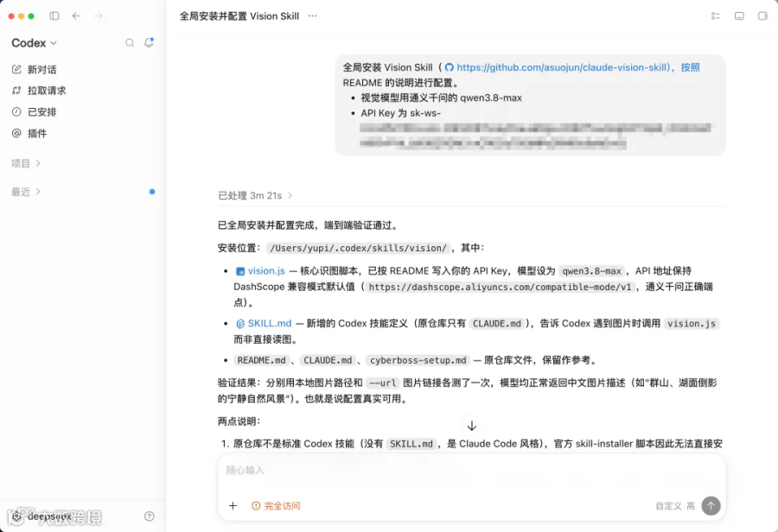Image resolution: width=778 pixels, height=532 pixels.
Task: Toggle the right side panel icon
Action: (762, 16)
